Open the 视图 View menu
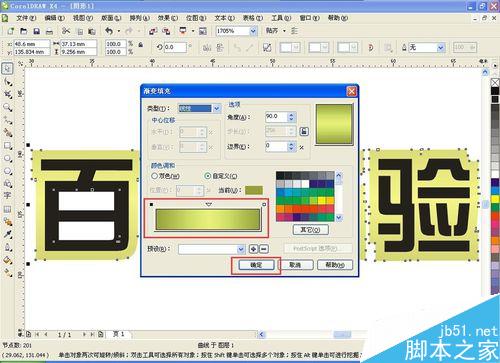 pyautogui.click(x=83, y=18)
